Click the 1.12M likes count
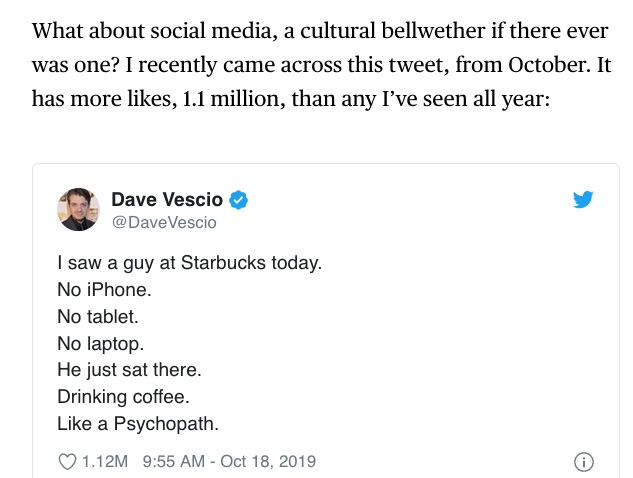 click(x=105, y=461)
